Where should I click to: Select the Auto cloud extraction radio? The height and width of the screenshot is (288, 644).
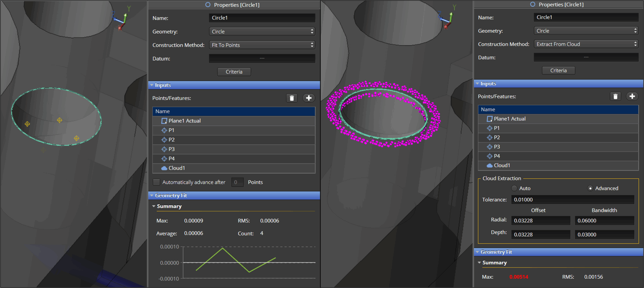click(514, 188)
